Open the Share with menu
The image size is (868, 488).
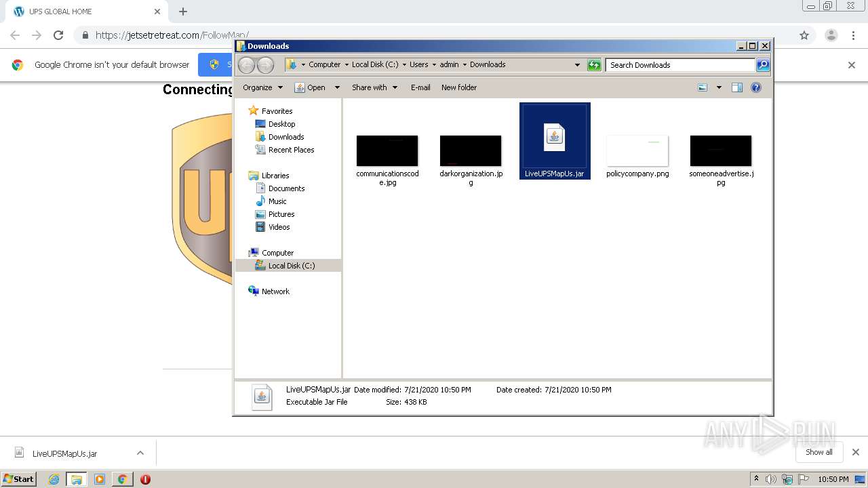(x=374, y=87)
